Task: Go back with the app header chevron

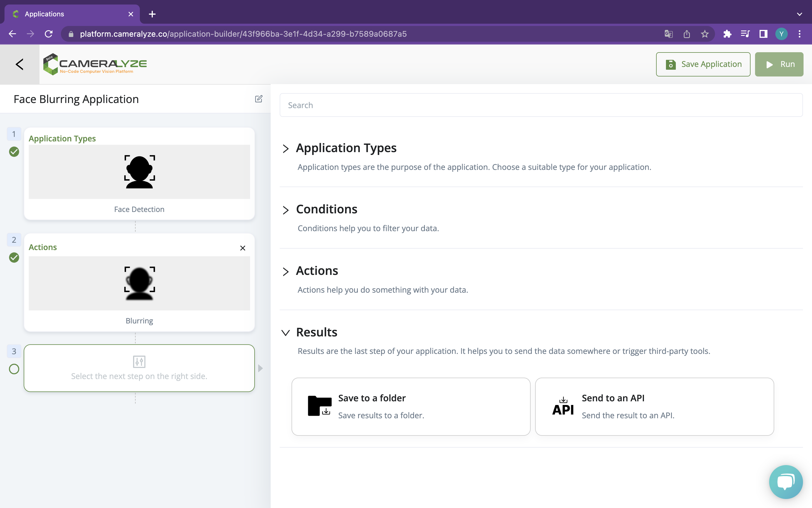Action: [x=19, y=64]
